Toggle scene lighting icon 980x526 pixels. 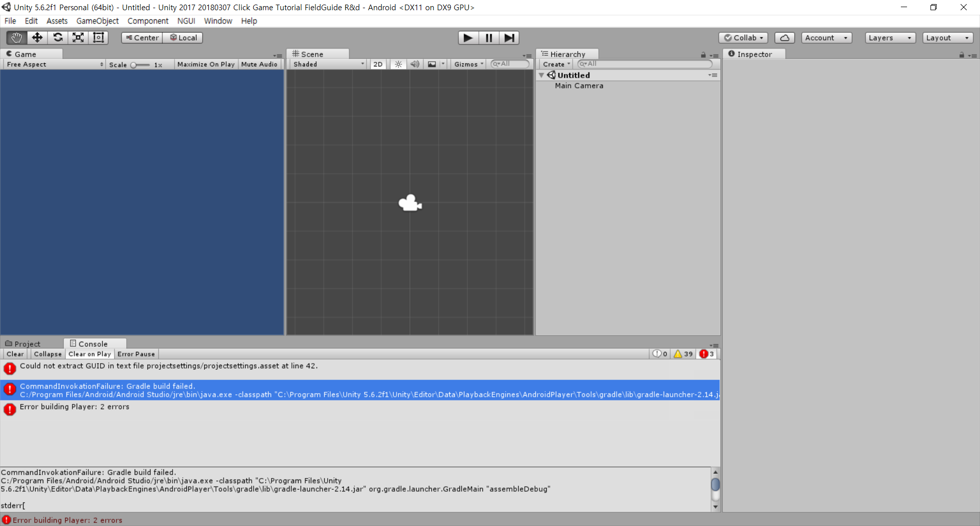399,64
